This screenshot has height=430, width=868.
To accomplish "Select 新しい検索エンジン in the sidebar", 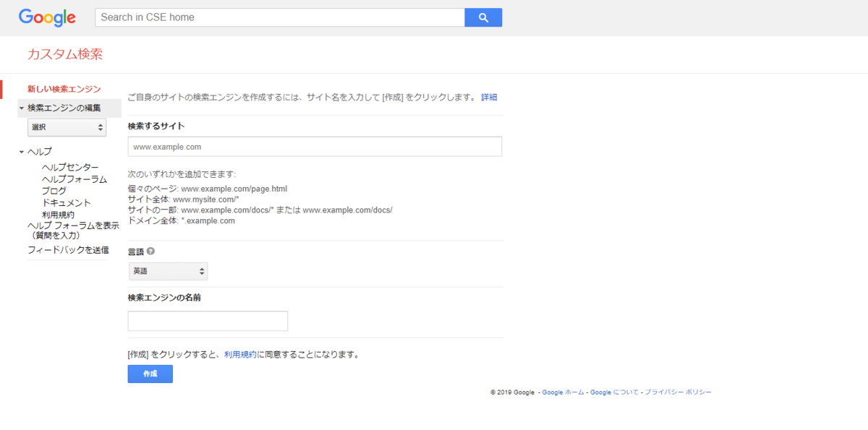I will (64, 89).
